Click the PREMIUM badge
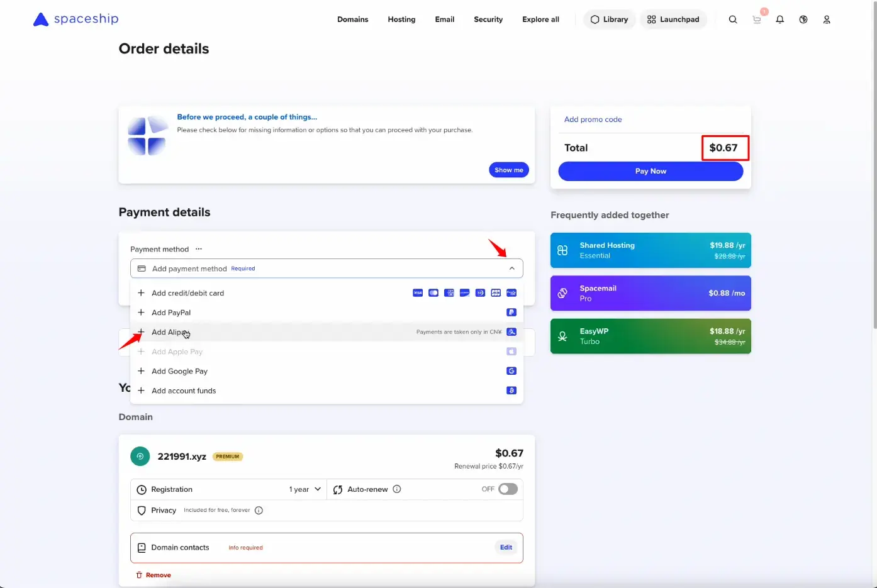877x588 pixels. click(228, 457)
